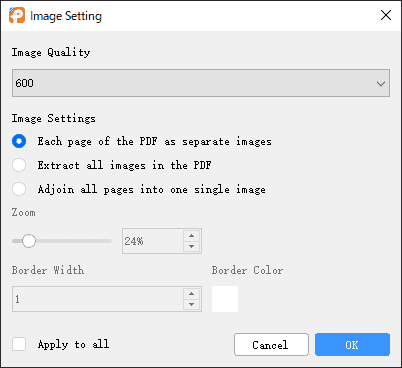Increase zoom with the up arrow
This screenshot has height=368, width=402.
tap(191, 236)
